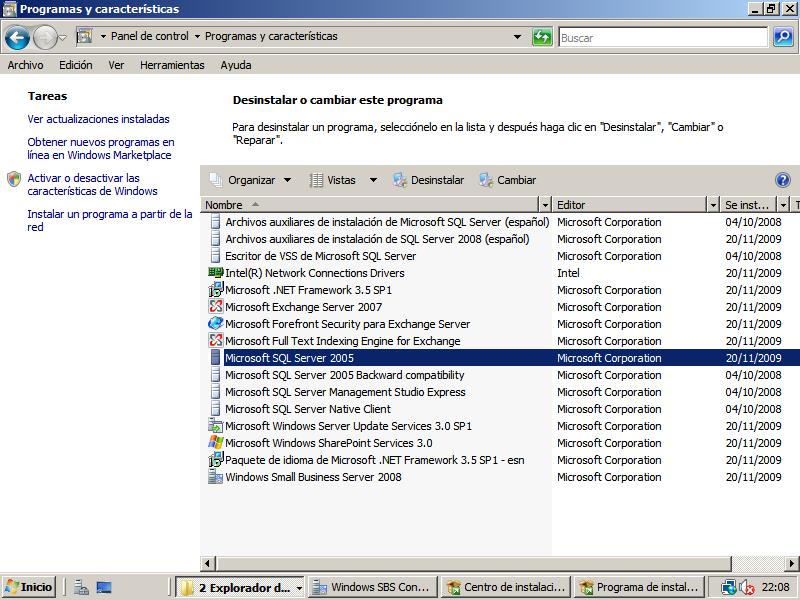Open the Ver menu
This screenshot has height=600, width=800.
(x=116, y=65)
